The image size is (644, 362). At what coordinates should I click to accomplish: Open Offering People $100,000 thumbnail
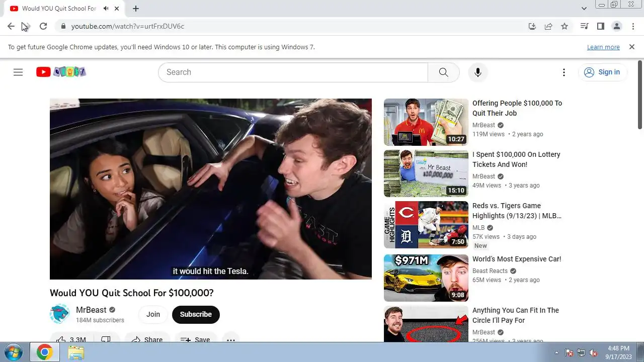tap(426, 122)
